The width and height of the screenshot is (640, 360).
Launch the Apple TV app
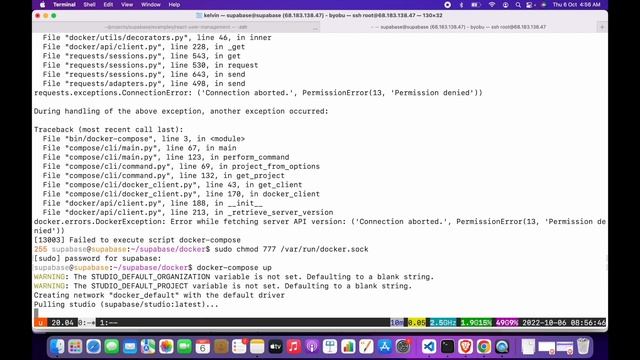coord(276,347)
